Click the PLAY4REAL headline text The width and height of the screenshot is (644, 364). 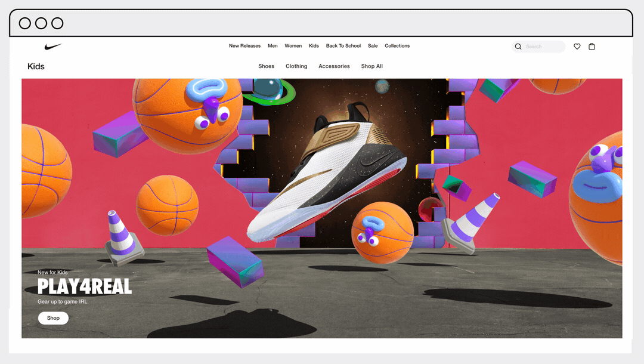tap(85, 286)
